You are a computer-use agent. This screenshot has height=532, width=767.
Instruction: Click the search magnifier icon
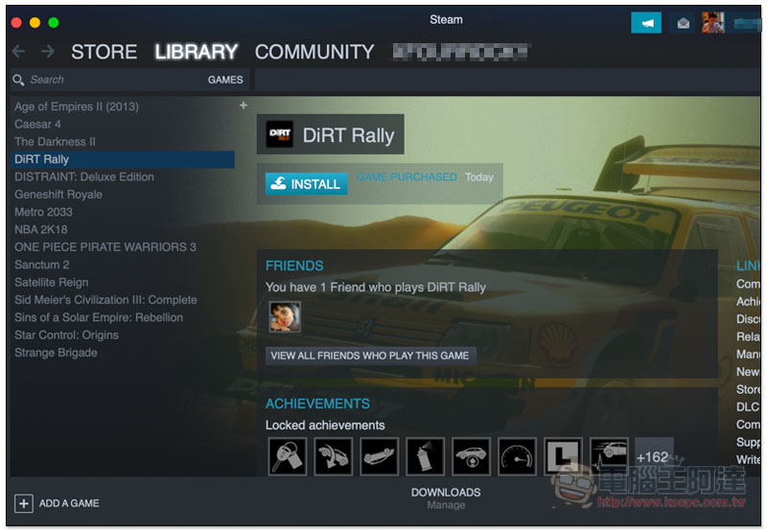(x=18, y=80)
